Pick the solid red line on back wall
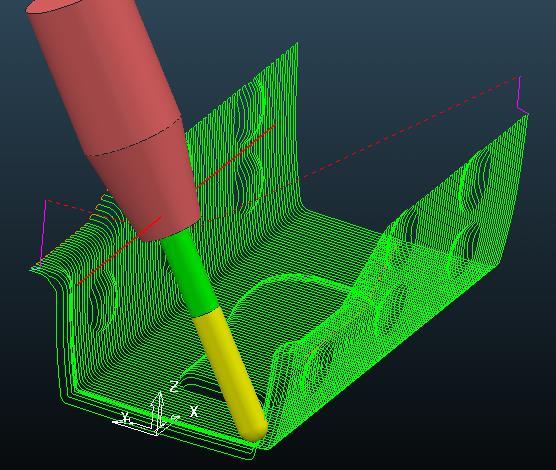This screenshot has width=556, height=470. pos(236,155)
